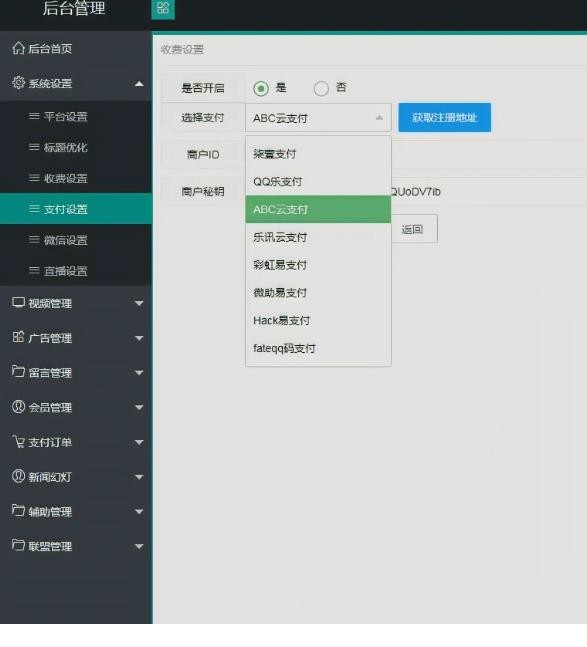Image resolution: width=587 pixels, height=647 pixels.
Task: Choose 彩虹易支付 from the list
Action: click(x=318, y=265)
